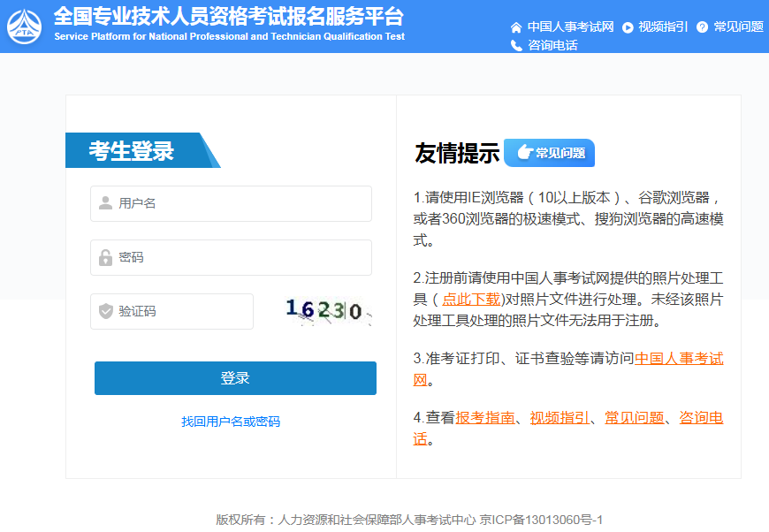This screenshot has width=769, height=532.
Task: Click the padlock icon in password field
Action: (105, 258)
